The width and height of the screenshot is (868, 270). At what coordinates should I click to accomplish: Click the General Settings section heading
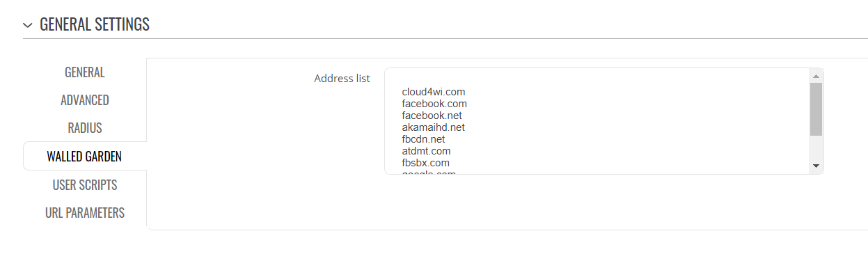tap(95, 24)
